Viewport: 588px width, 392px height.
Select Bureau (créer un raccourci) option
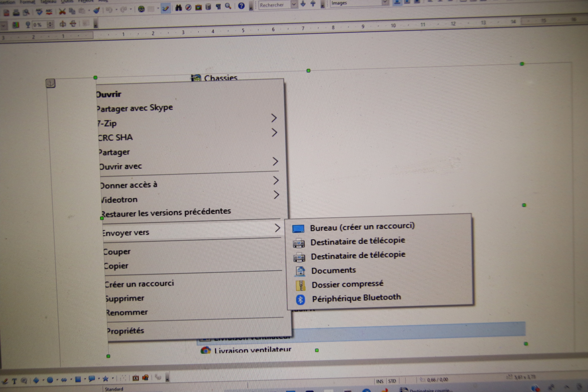(x=362, y=227)
